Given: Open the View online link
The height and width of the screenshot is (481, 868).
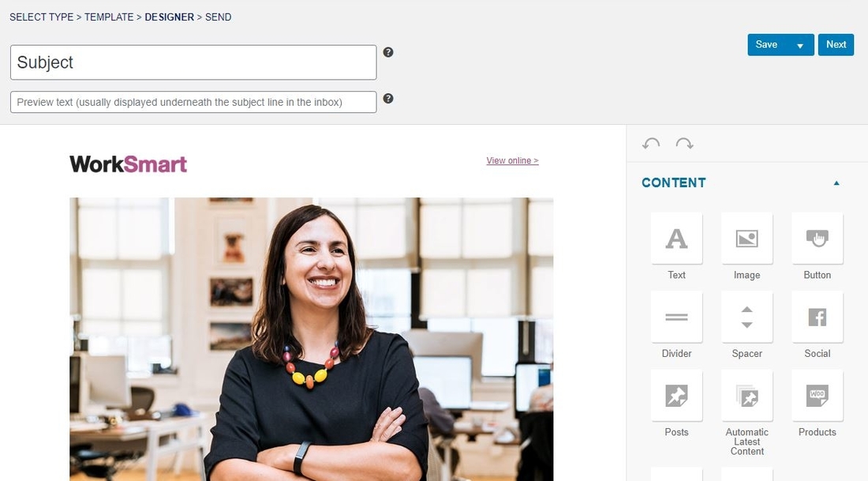Looking at the screenshot, I should point(513,160).
